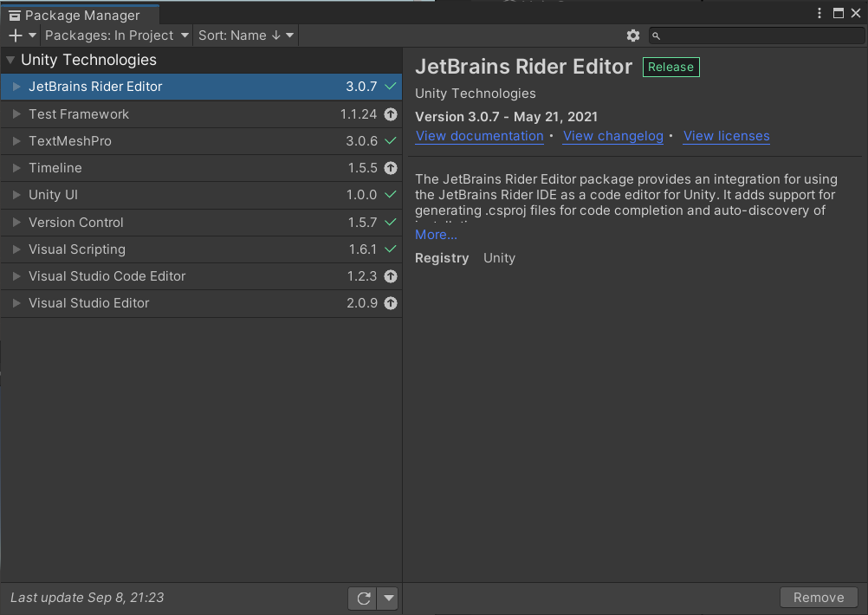This screenshot has width=868, height=615.
Task: Open View changelog link
Action: pyautogui.click(x=612, y=136)
